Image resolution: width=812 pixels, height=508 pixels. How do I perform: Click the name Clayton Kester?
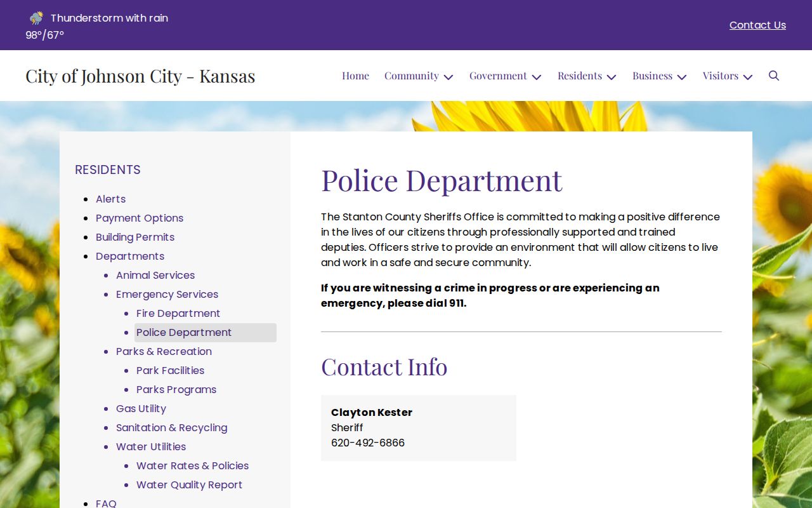[372, 412]
